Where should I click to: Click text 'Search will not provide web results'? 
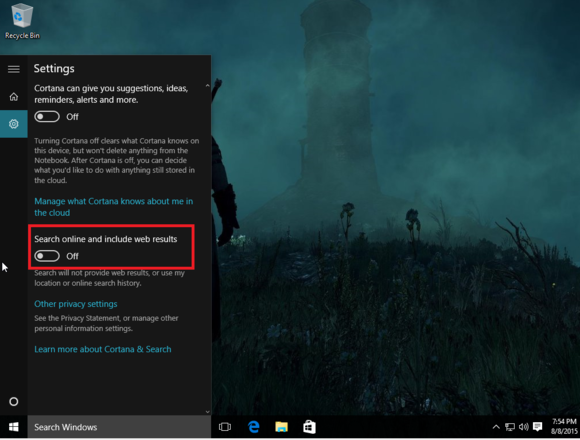tap(92, 273)
